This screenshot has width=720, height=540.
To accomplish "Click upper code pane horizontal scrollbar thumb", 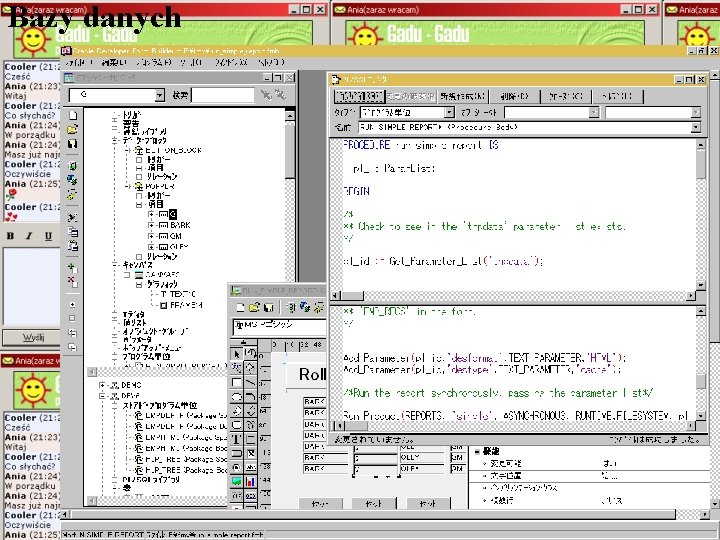I will 352,296.
